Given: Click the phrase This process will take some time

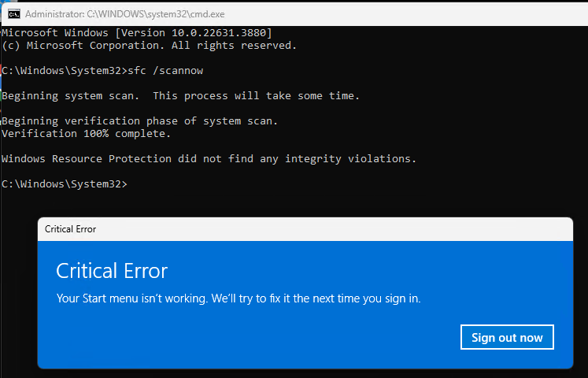Looking at the screenshot, I should [256, 95].
